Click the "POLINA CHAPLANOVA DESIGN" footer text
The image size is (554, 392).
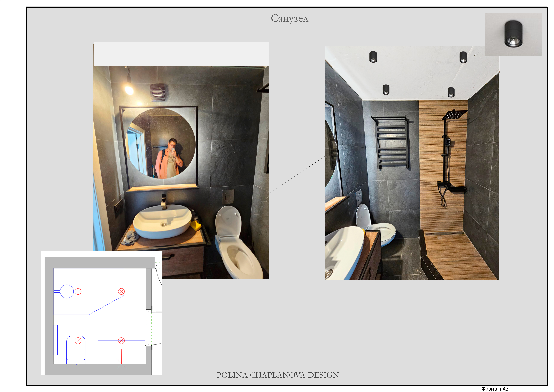[278, 375]
